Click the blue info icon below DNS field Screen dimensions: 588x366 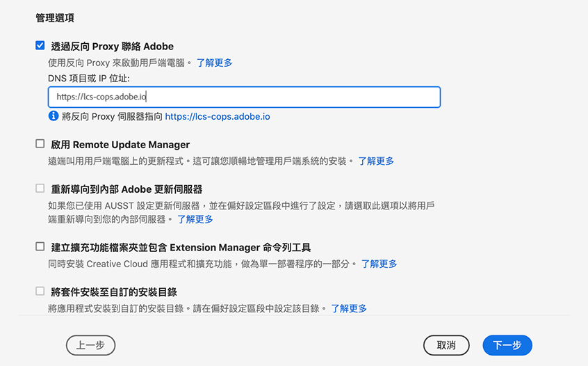(x=54, y=116)
